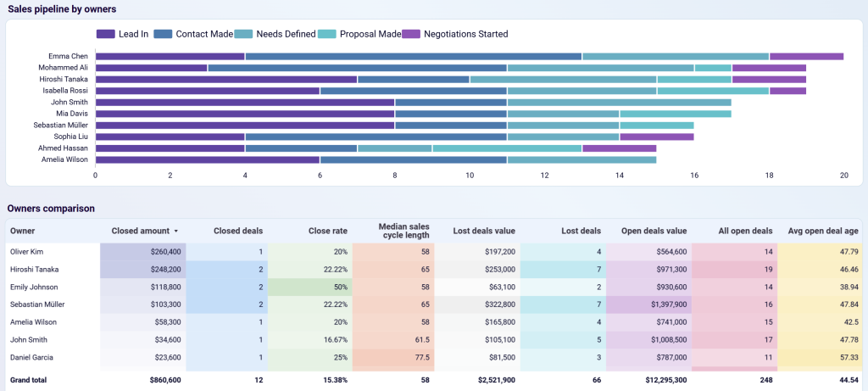
Task: Select the Median sales cycle length header
Action: point(403,231)
